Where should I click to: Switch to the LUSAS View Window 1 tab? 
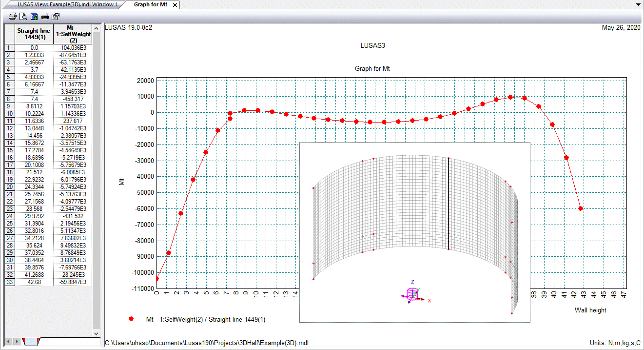(67, 4)
